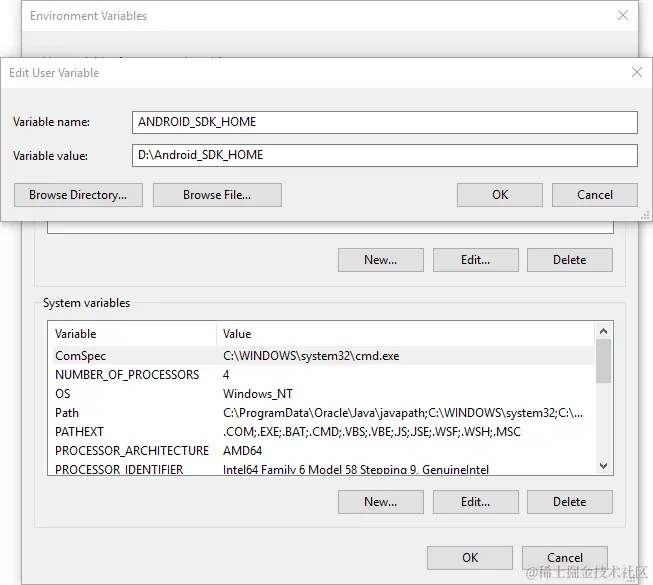The height and width of the screenshot is (585, 653).
Task: Click the AMD64 value cell
Action: 243,451
